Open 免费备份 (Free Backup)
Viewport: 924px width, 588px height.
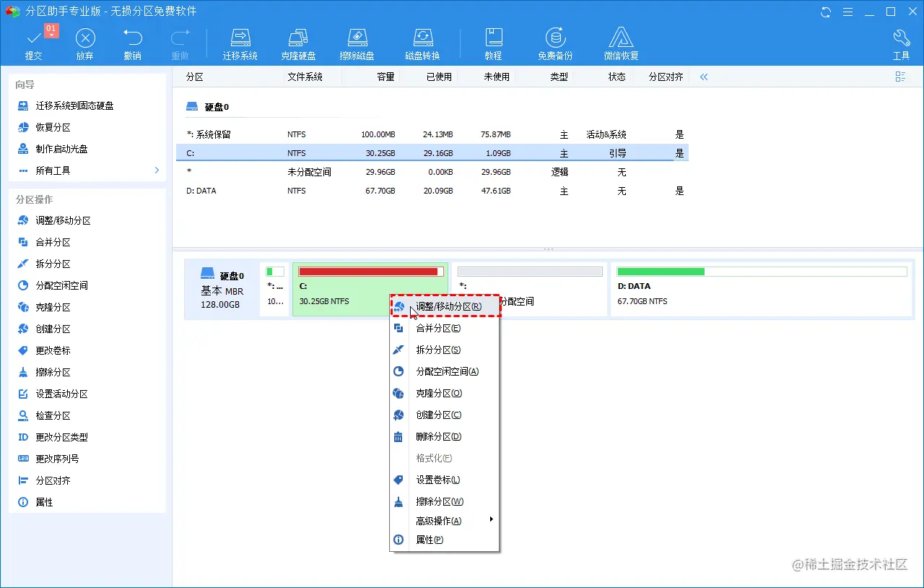pyautogui.click(x=555, y=42)
